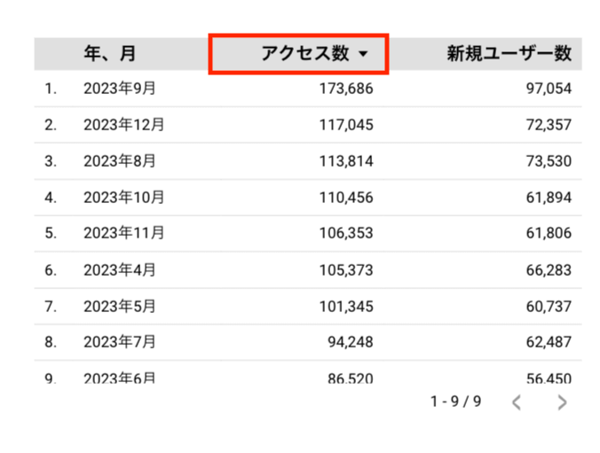Click the sort arrow beside アクセス数
This screenshot has width=600, height=453.
pos(364,54)
